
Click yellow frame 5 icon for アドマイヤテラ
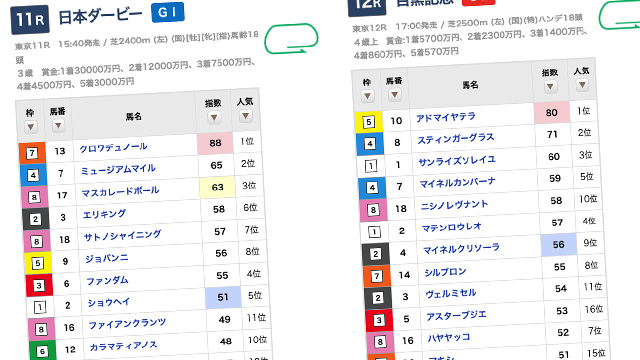pos(369,122)
